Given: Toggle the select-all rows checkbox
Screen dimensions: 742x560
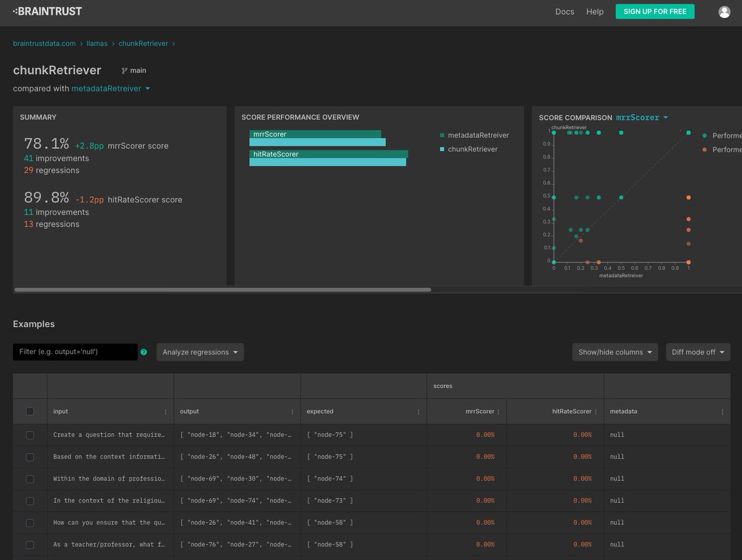Looking at the screenshot, I should [x=30, y=412].
